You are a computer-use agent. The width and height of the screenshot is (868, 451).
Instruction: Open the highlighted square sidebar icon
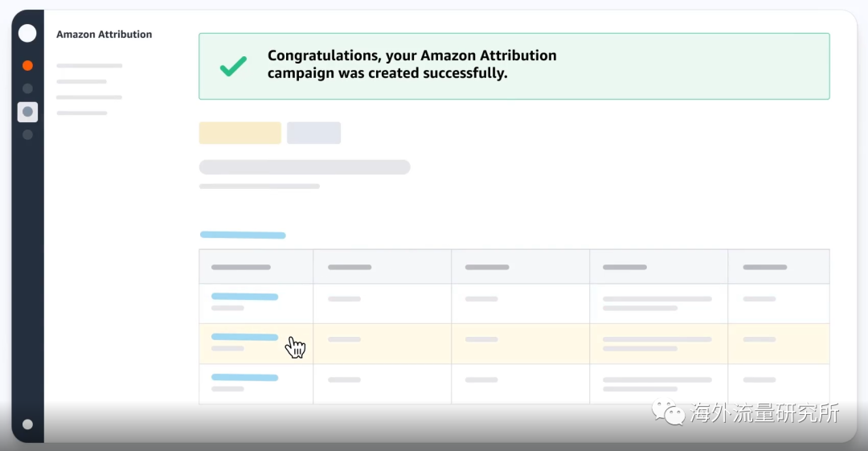pos(27,112)
